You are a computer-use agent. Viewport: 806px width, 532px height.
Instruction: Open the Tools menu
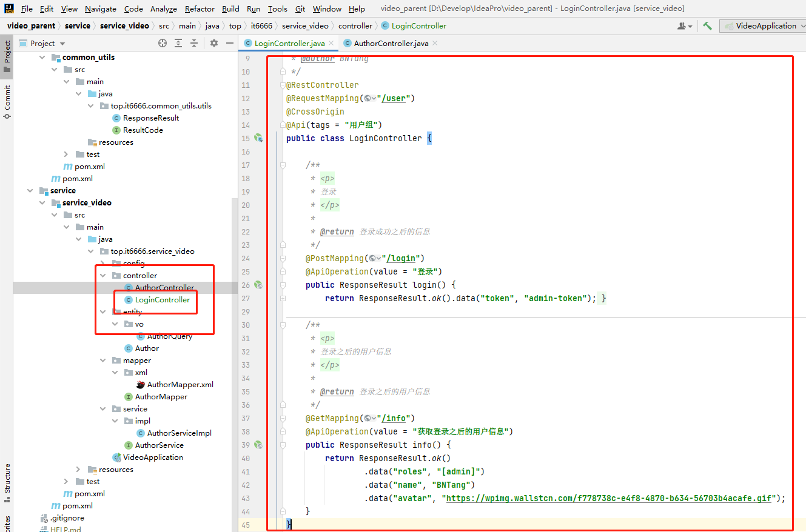[x=278, y=8]
